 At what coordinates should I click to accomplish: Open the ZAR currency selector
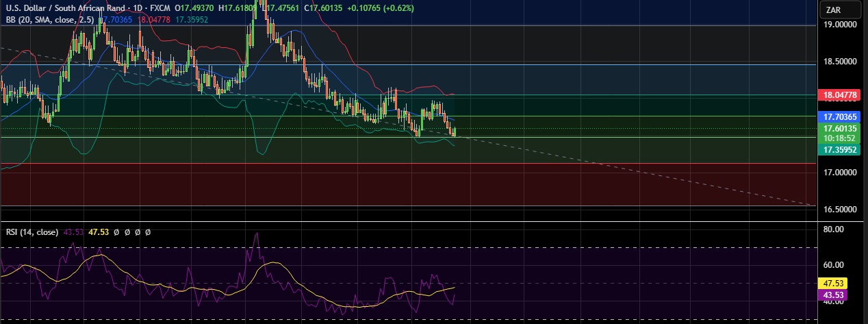[x=841, y=10]
